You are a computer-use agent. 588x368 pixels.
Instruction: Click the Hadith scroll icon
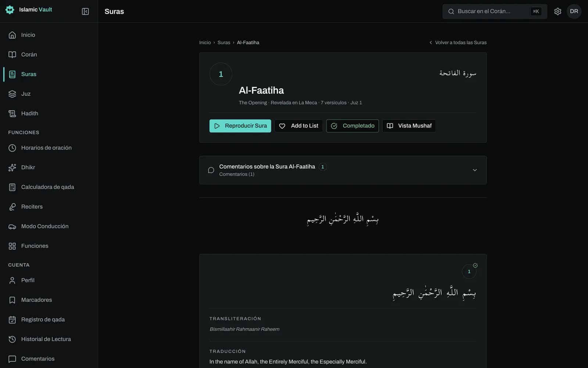(12, 113)
